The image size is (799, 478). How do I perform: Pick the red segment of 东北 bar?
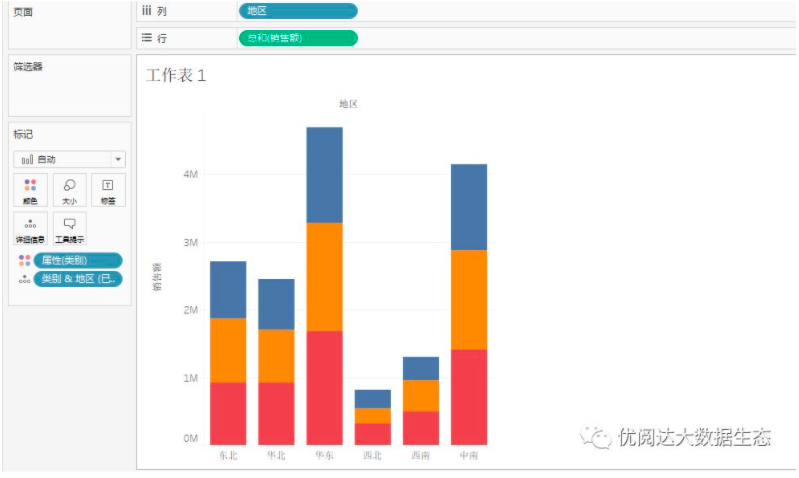pos(228,413)
